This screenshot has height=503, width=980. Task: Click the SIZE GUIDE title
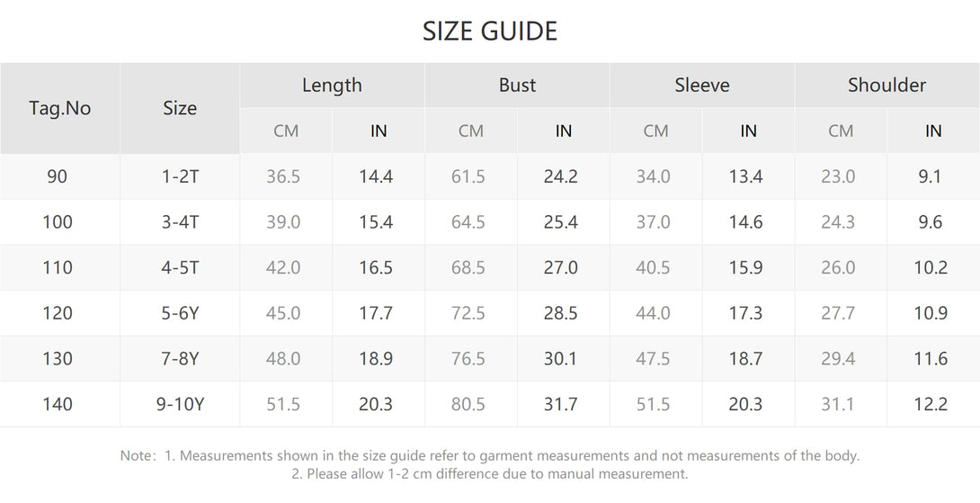(490, 31)
